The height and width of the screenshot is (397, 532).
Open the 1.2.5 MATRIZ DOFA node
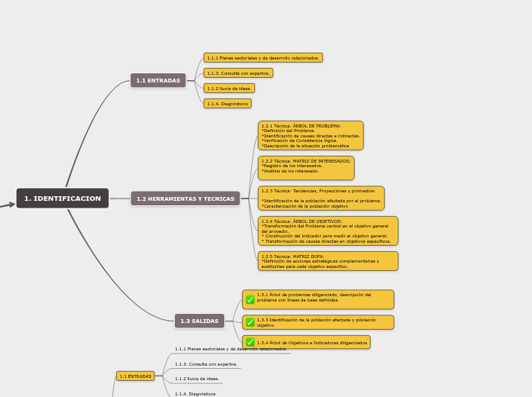(327, 261)
